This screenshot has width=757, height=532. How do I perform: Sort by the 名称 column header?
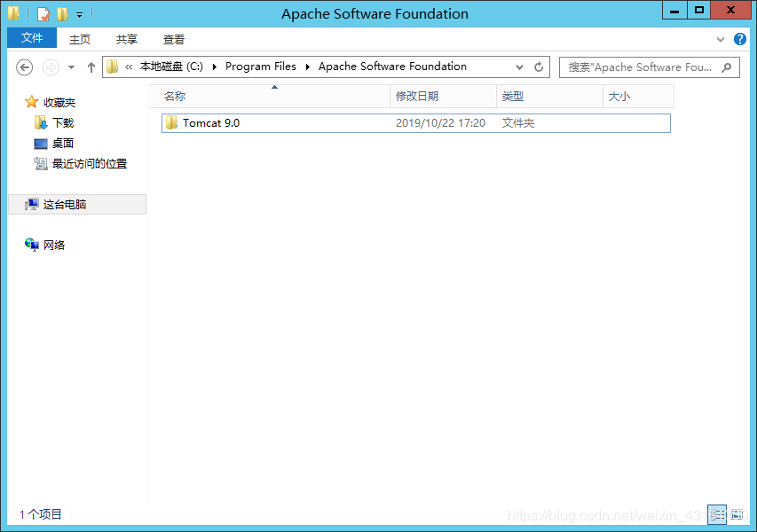coord(270,96)
